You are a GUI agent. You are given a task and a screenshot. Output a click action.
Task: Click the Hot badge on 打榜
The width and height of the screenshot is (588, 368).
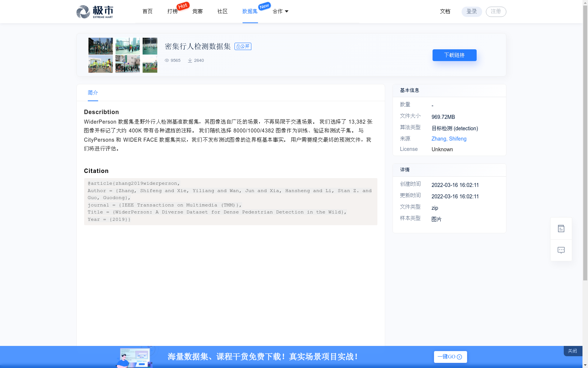[183, 6]
